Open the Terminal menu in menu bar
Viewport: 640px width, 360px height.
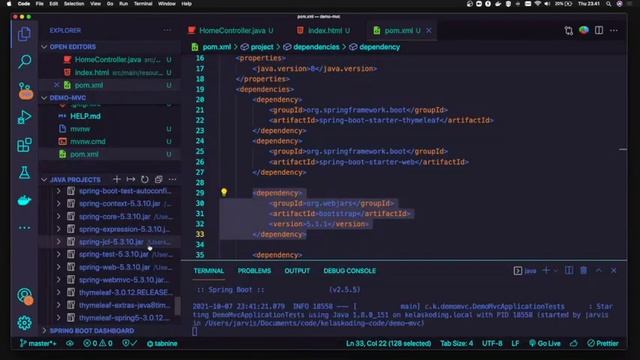[x=143, y=4]
